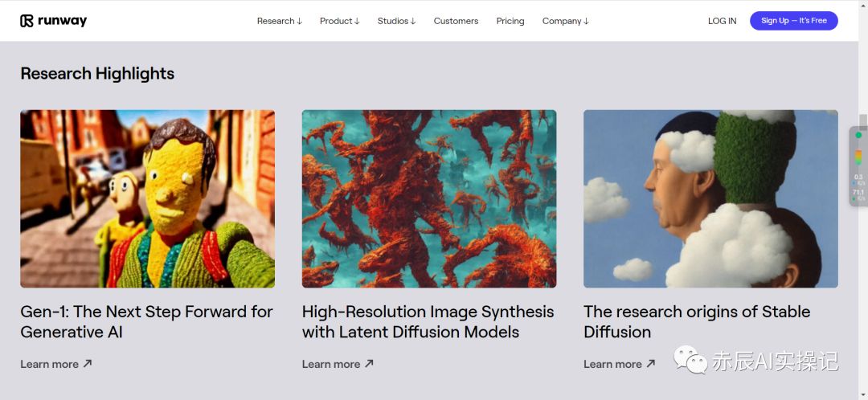The height and width of the screenshot is (400, 868).
Task: Click the Gen-1 Next Step Forward title
Action: tap(147, 321)
